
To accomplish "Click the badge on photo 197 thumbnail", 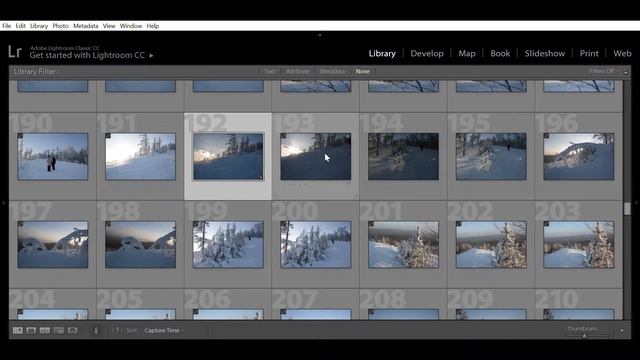I will pyautogui.click(x=20, y=224).
